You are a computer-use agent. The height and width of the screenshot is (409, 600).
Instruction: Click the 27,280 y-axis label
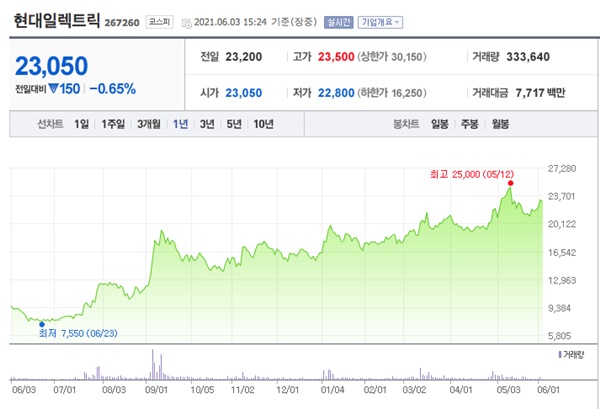(562, 168)
